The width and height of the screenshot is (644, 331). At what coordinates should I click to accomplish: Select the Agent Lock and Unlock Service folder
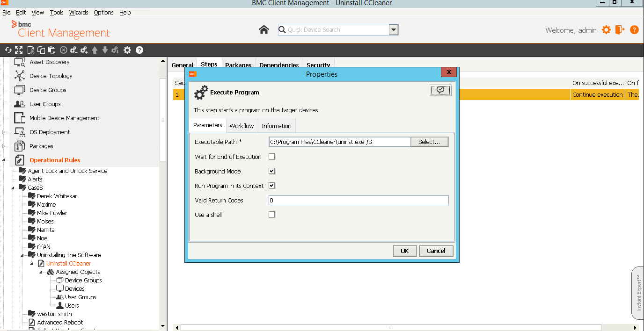pos(67,171)
